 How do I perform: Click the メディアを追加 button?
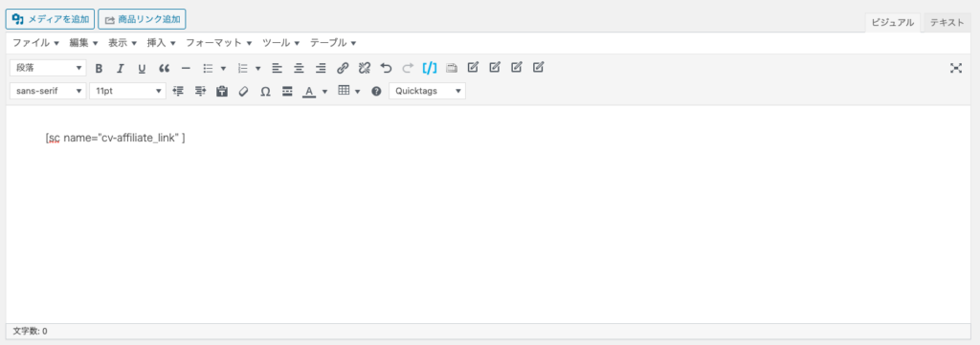point(50,19)
